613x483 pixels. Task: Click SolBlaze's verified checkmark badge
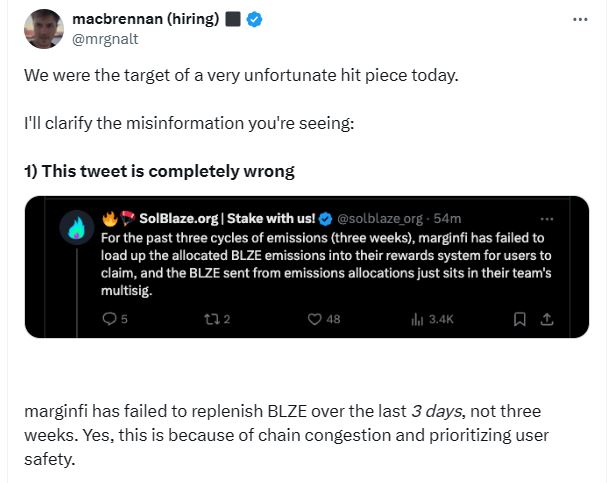coord(325,219)
